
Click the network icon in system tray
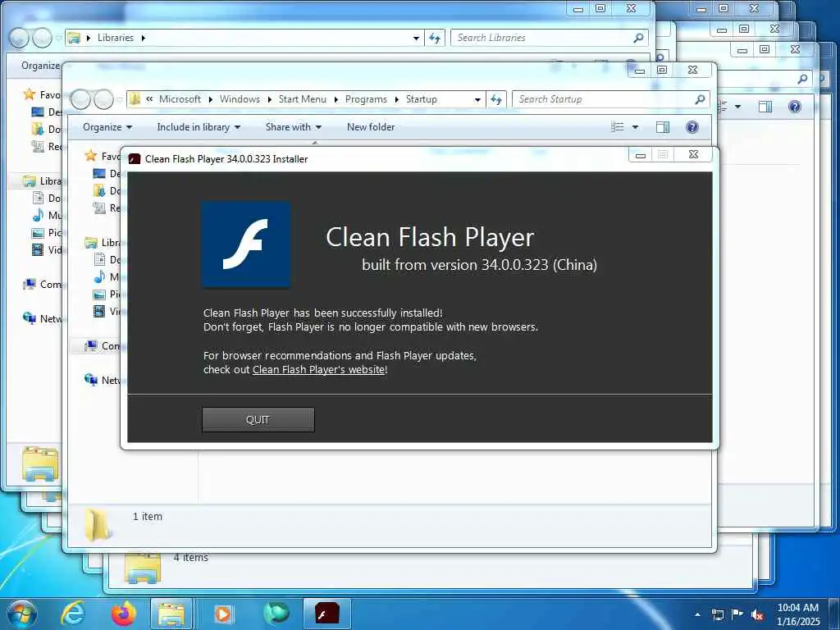718,614
